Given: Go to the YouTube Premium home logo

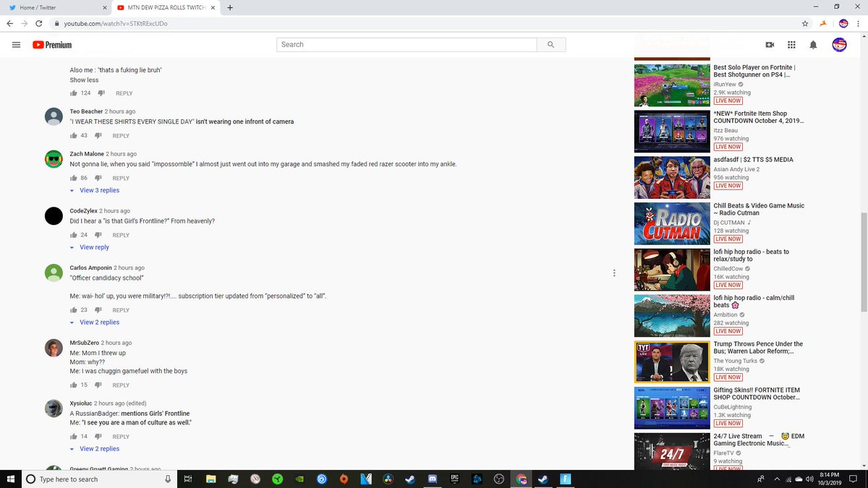Looking at the screenshot, I should click(52, 45).
